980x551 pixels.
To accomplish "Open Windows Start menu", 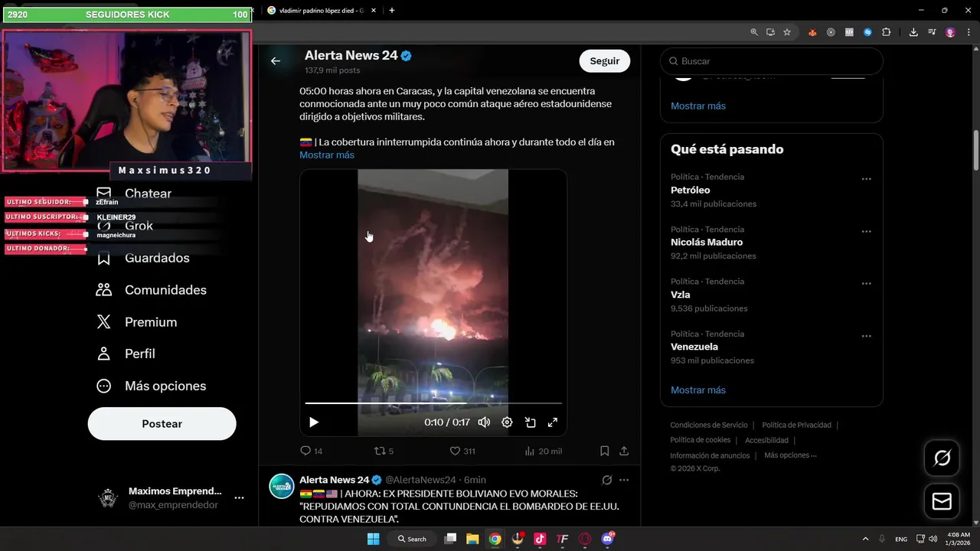I will (x=373, y=539).
